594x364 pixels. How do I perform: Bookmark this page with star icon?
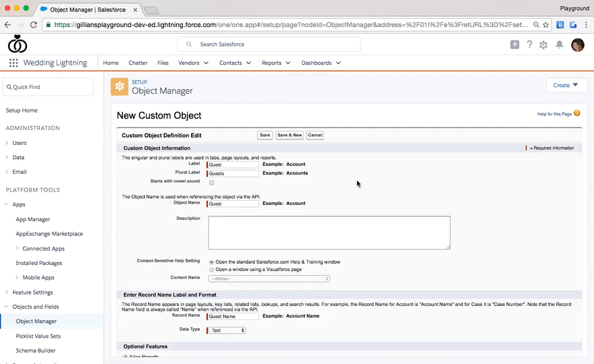[x=545, y=24]
